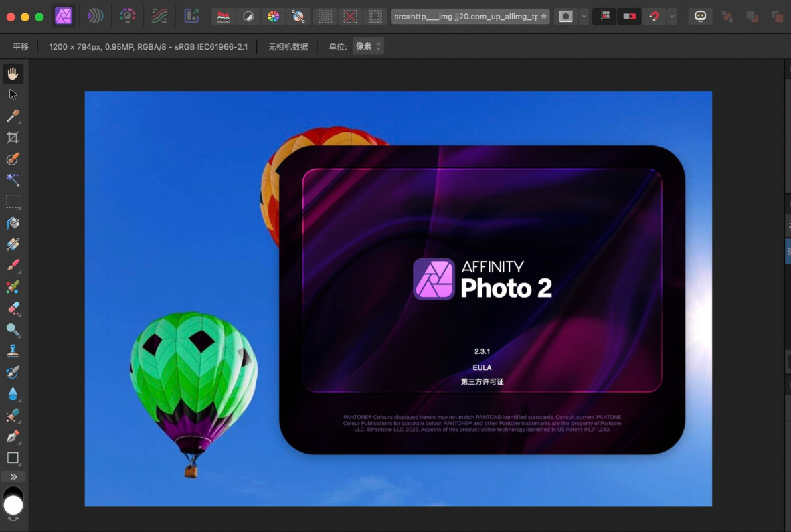Toggle the Quick Mask button
Image resolution: width=791 pixels, height=532 pixels.
click(565, 17)
